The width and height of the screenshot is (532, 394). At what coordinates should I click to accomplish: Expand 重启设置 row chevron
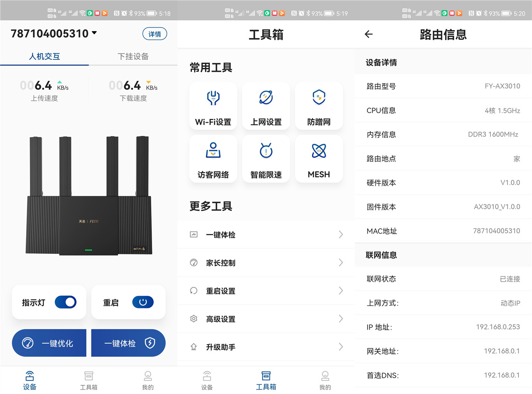(x=341, y=291)
